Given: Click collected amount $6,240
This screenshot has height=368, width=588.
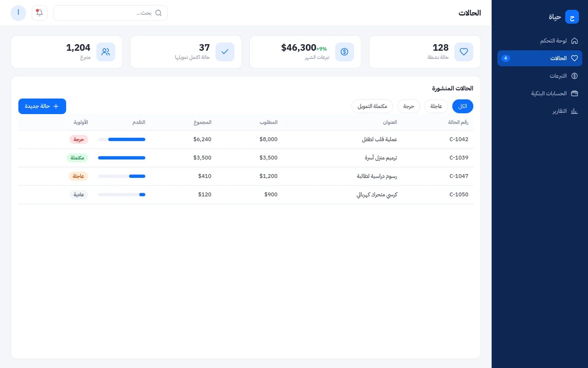Looking at the screenshot, I should [202, 139].
